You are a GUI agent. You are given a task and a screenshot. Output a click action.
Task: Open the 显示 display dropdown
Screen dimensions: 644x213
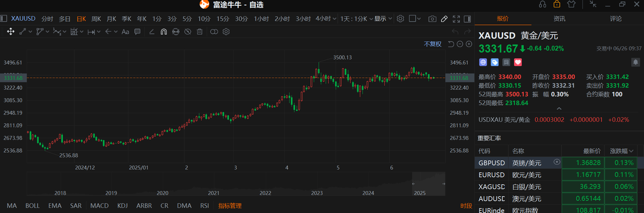point(383,19)
